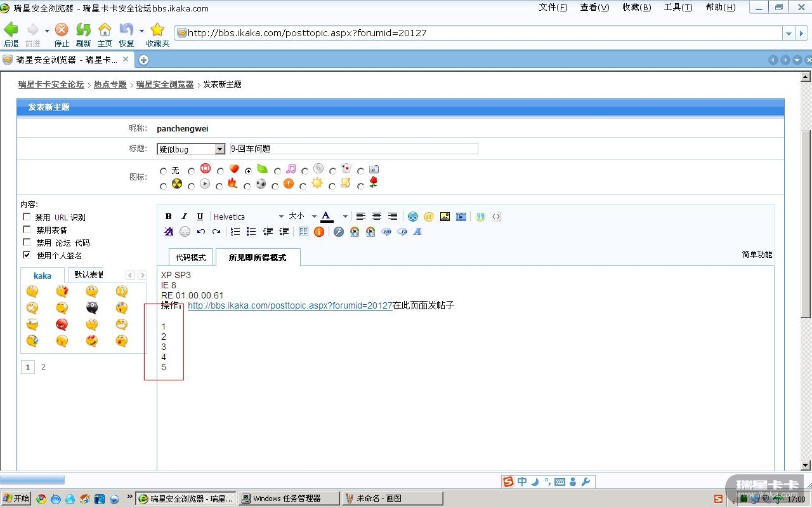
Task: Redo the last edit in editor
Action: [x=216, y=232]
